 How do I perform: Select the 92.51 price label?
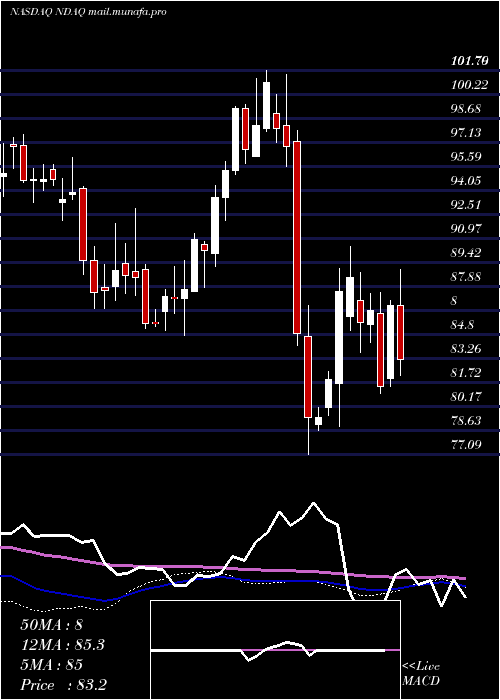[x=466, y=205]
